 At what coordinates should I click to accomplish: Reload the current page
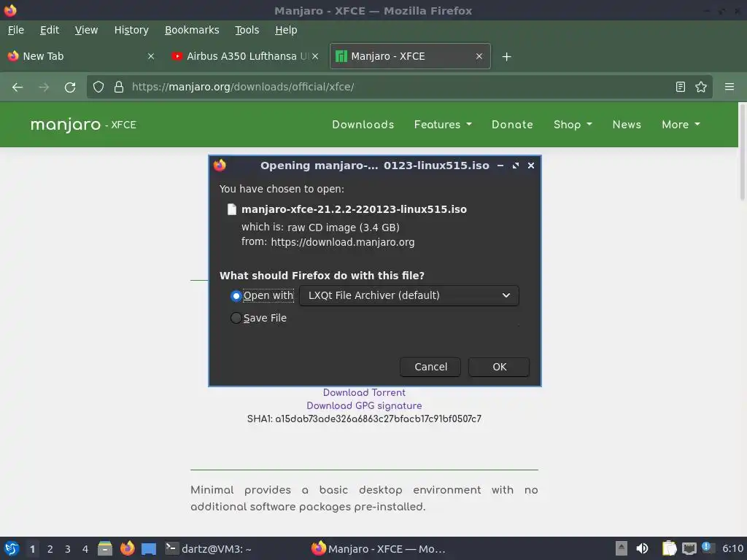(x=70, y=87)
